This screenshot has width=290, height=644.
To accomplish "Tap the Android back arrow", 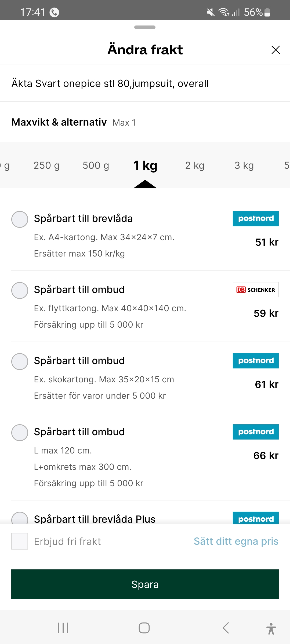I will [226, 628].
